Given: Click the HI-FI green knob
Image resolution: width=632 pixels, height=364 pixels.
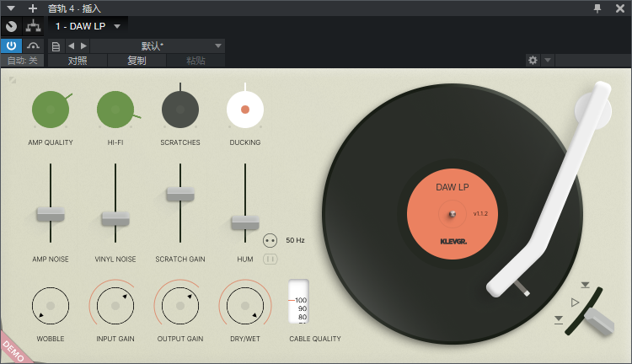Looking at the screenshot, I should (115, 110).
